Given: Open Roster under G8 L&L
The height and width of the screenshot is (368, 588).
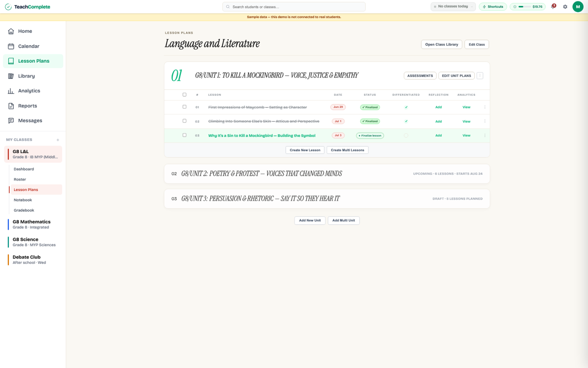Looking at the screenshot, I should click(35, 179).
